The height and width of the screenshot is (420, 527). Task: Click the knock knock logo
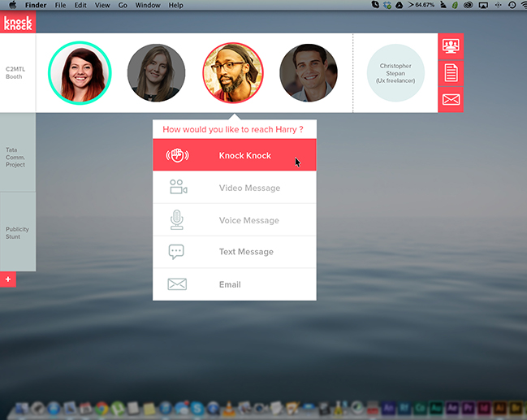click(17, 24)
